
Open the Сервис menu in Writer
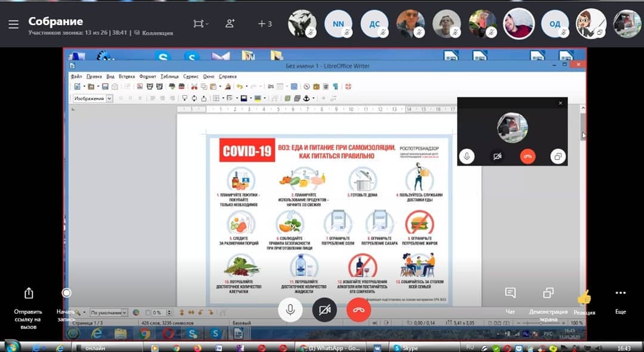click(191, 76)
